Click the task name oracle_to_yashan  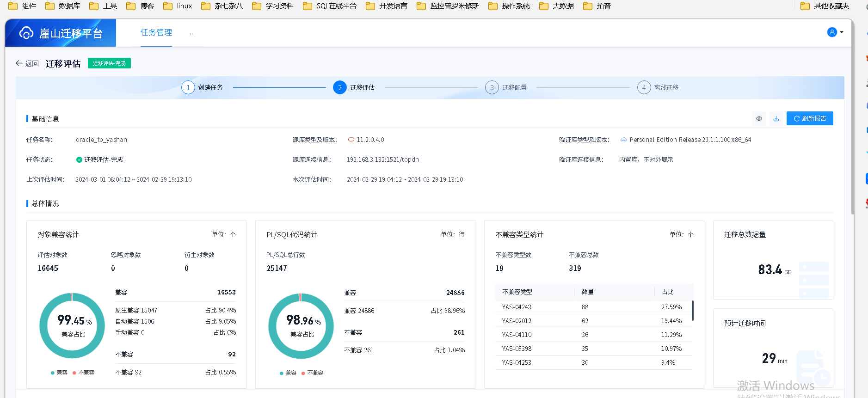(101, 140)
